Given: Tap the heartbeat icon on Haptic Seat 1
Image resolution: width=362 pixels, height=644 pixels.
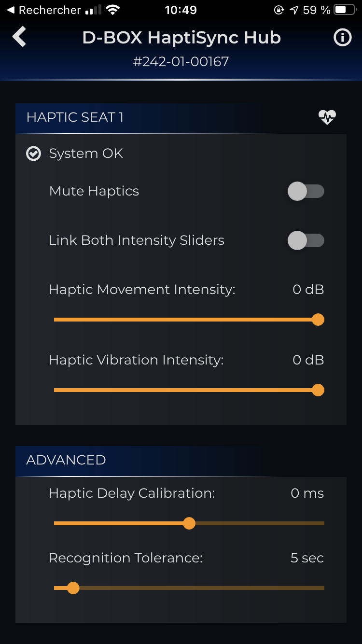Looking at the screenshot, I should click(x=327, y=117).
